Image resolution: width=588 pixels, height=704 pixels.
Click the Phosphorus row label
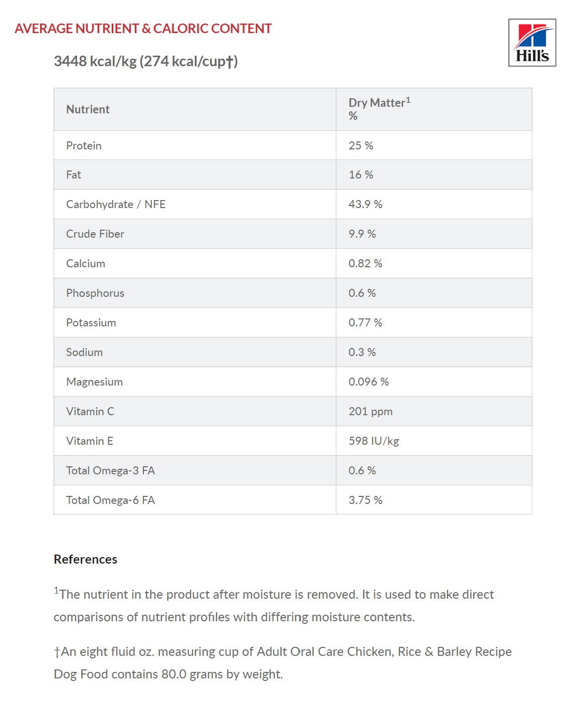tap(95, 293)
